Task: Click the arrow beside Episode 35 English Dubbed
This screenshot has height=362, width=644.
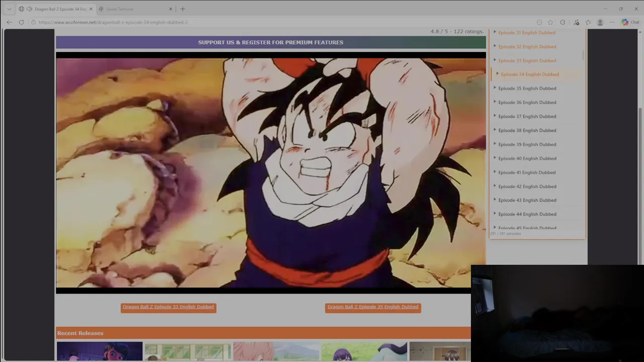Action: pos(495,88)
